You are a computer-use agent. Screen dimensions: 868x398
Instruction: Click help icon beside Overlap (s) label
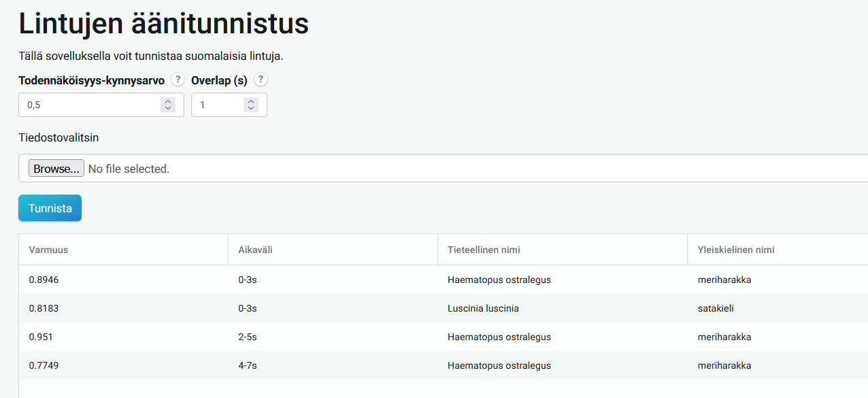pyautogui.click(x=261, y=80)
